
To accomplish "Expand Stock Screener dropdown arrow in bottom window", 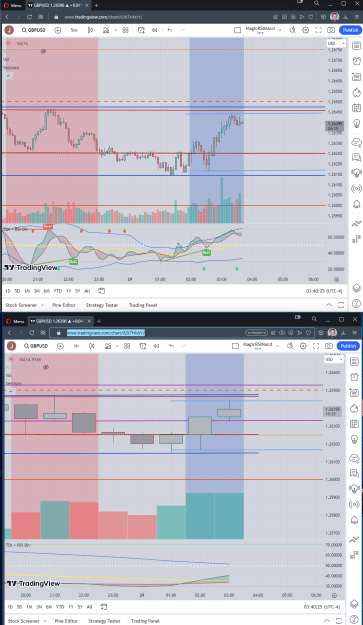I will click(44, 621).
